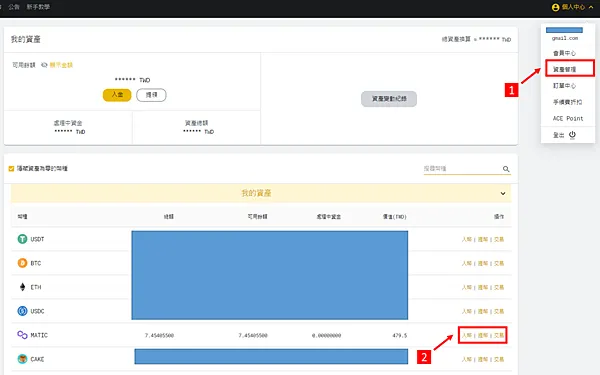Click 提幣 in the MATIC row
This screenshot has width=600, height=375.
483,335
